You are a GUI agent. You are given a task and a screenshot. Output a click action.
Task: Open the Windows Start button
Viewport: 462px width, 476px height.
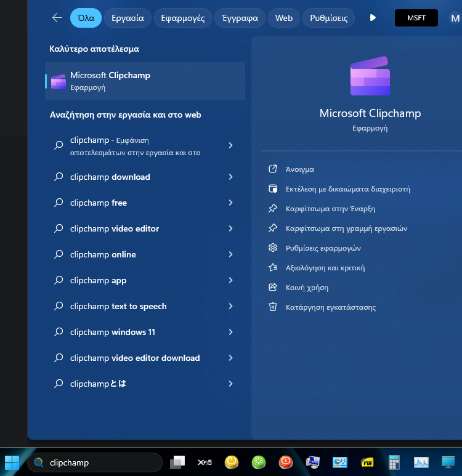coord(12,462)
